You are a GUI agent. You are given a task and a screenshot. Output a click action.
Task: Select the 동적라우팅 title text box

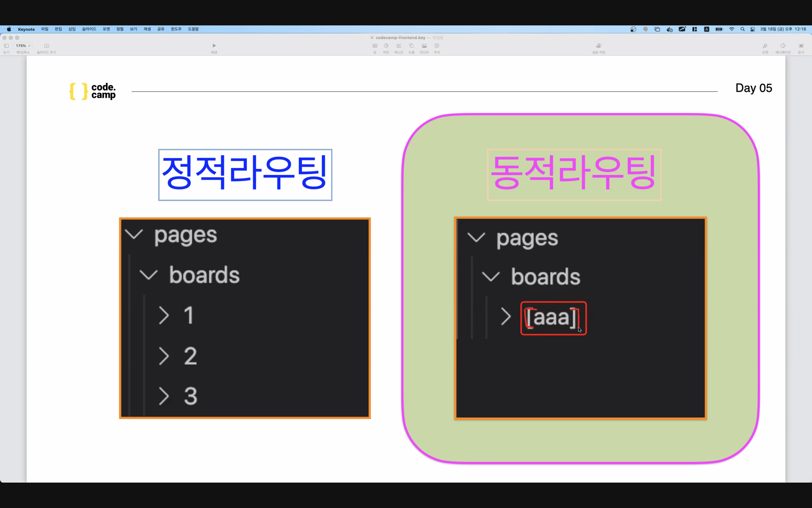point(574,175)
